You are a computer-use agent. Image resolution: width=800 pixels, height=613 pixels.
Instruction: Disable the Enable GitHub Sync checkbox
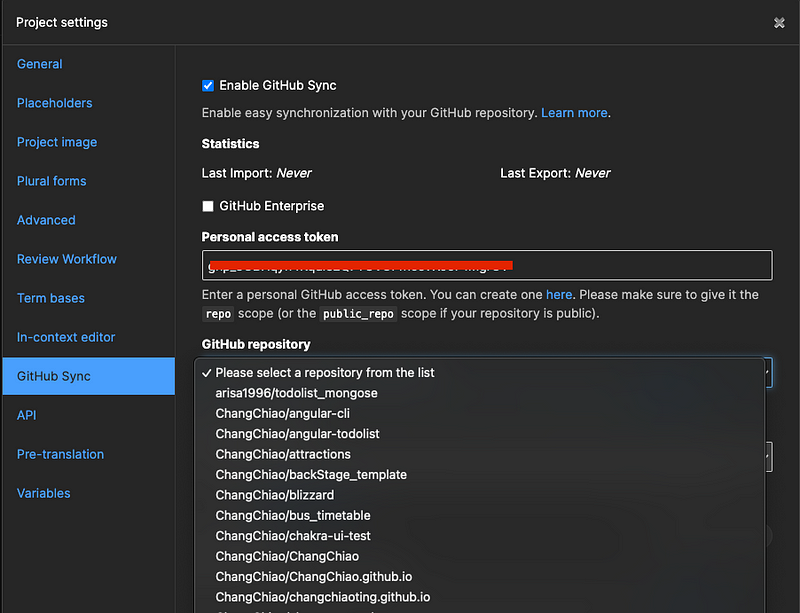click(x=208, y=86)
